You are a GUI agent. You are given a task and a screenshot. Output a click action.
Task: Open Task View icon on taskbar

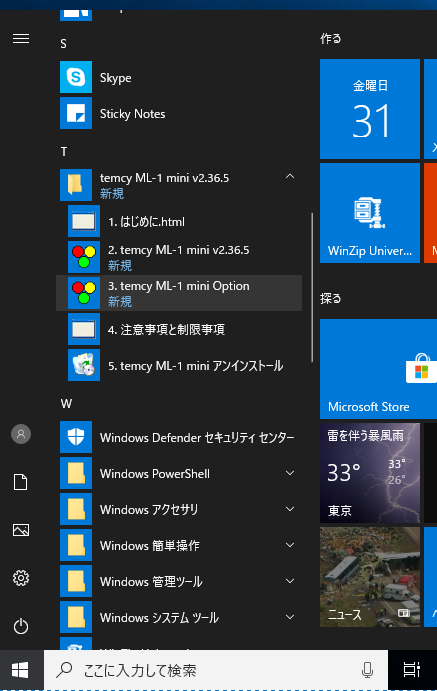(x=412, y=670)
